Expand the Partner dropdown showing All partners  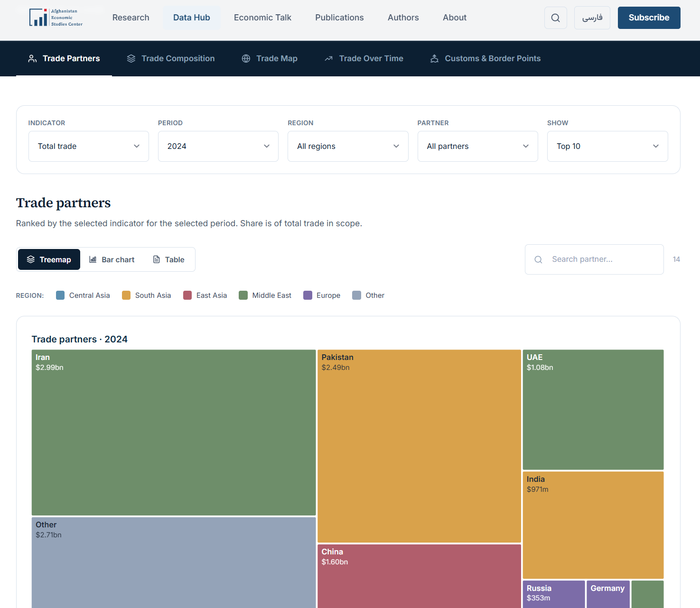tap(478, 146)
